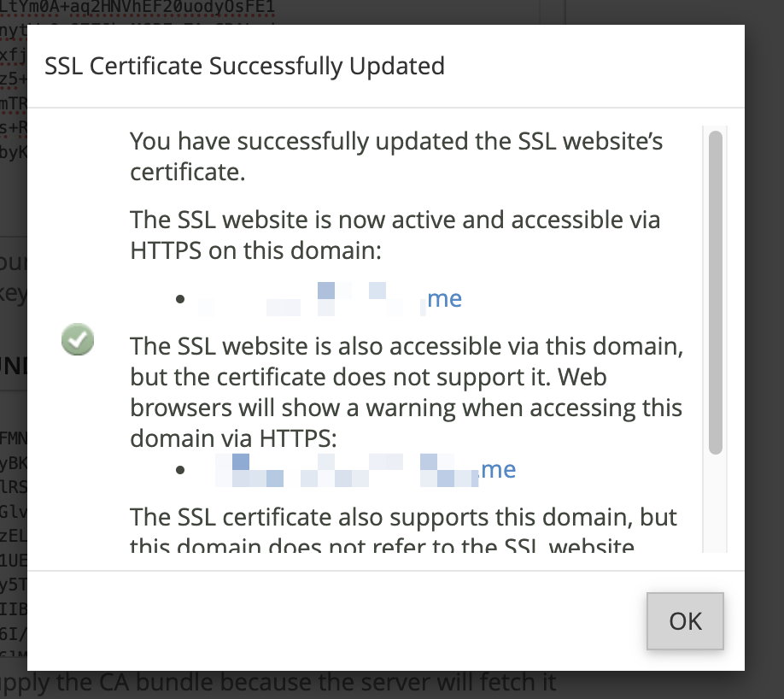This screenshot has width=784, height=699.
Task: Click the partially hidden 'does not refer' line
Action: coord(382,544)
